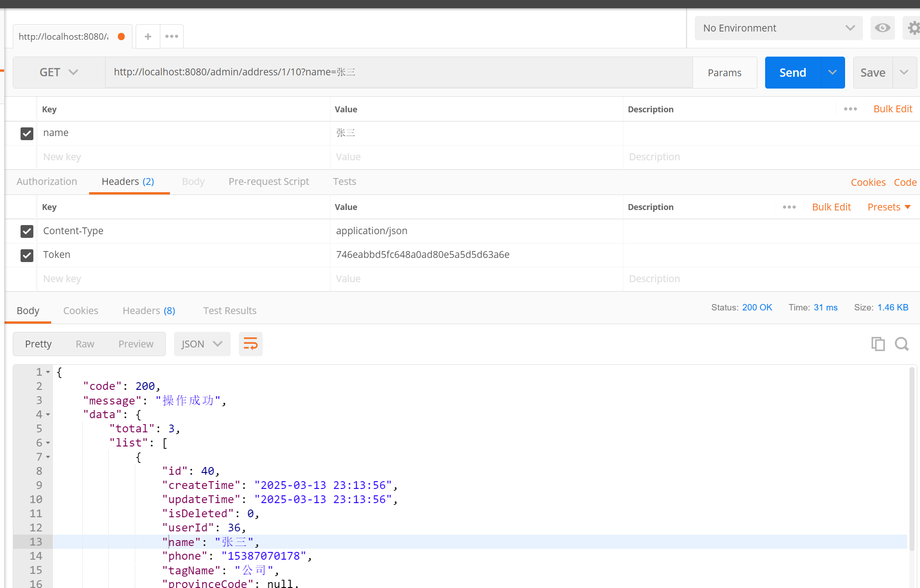
Task: Open the Tests tab
Action: pyautogui.click(x=344, y=181)
